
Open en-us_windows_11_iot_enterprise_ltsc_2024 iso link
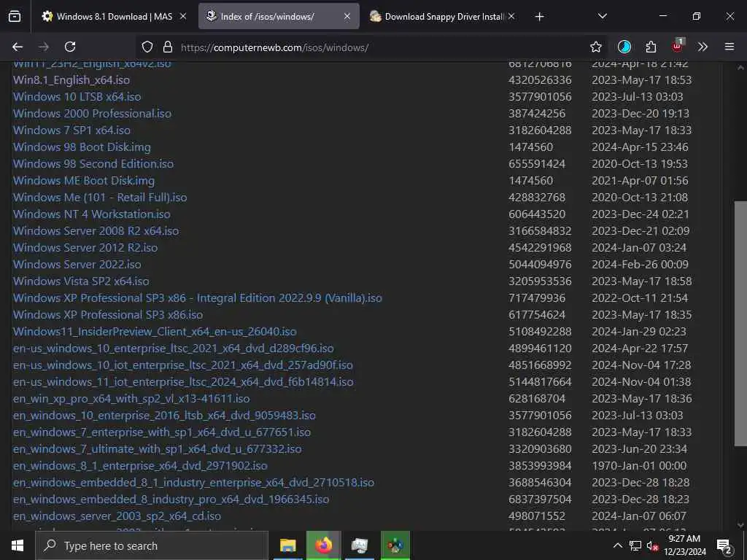[183, 382]
